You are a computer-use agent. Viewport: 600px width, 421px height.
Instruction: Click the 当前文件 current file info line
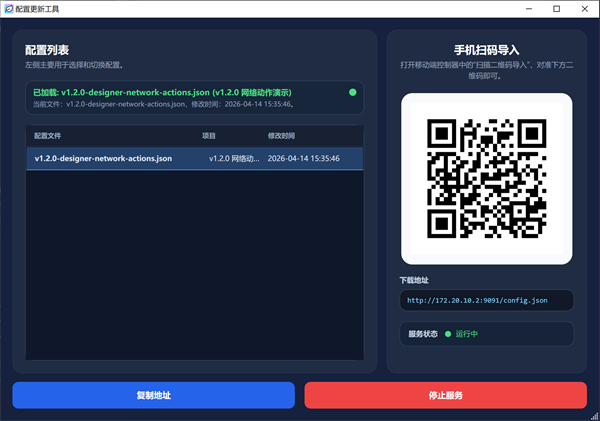coord(164,104)
